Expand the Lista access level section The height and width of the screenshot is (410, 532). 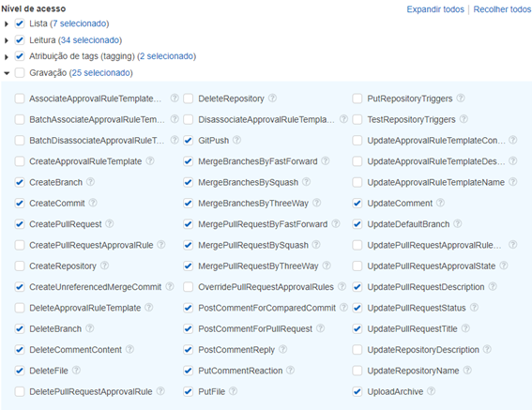(7, 23)
